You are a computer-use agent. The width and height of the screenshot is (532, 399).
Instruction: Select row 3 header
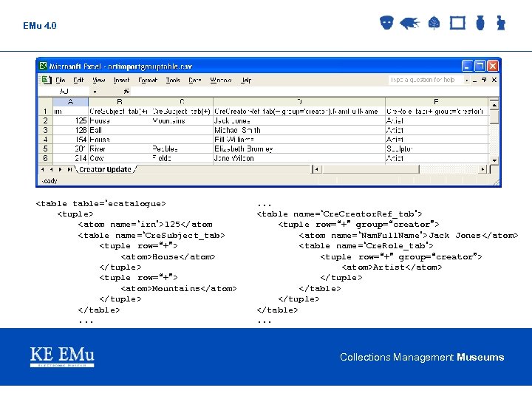(45, 130)
